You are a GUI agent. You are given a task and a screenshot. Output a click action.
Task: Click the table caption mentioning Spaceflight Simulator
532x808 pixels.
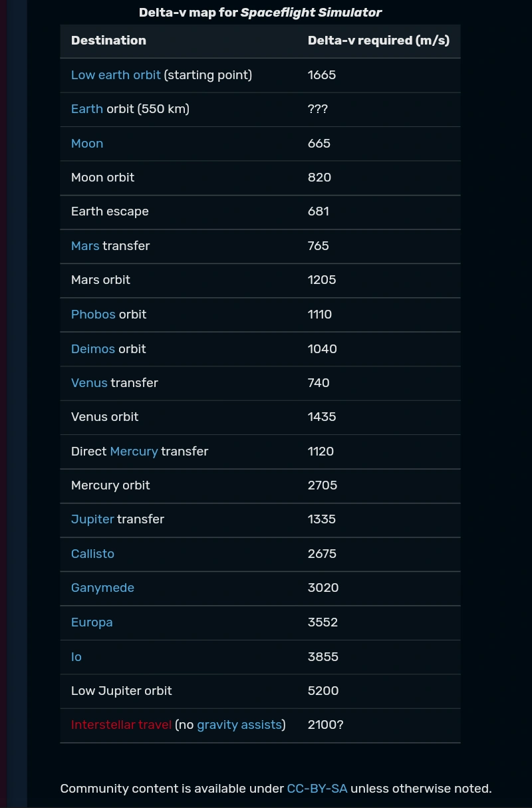click(260, 13)
